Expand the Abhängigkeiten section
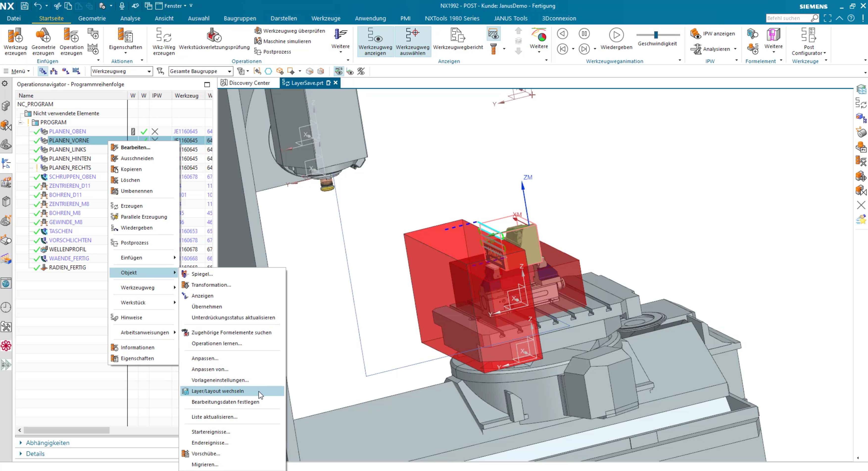This screenshot has width=868, height=471. coord(47,443)
